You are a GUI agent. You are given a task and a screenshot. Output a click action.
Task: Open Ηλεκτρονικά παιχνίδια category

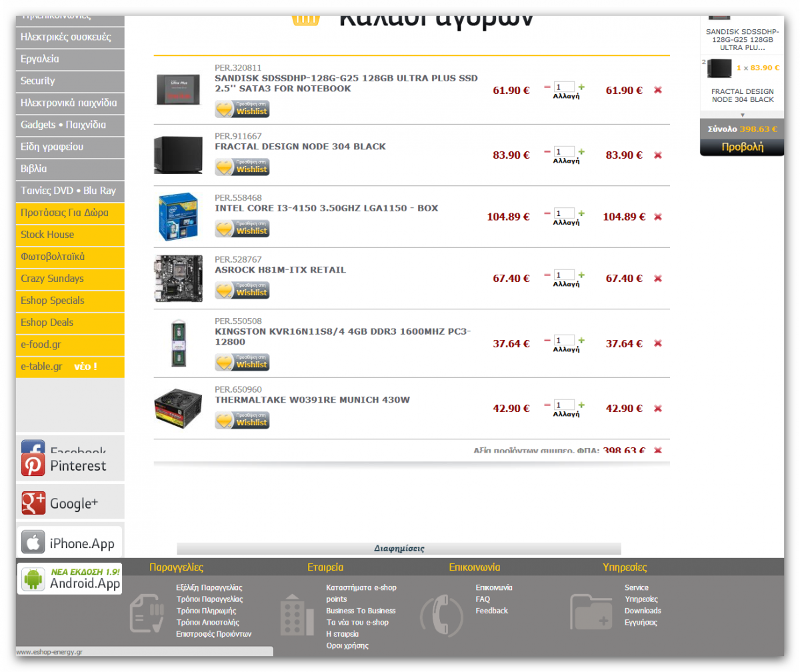point(70,103)
